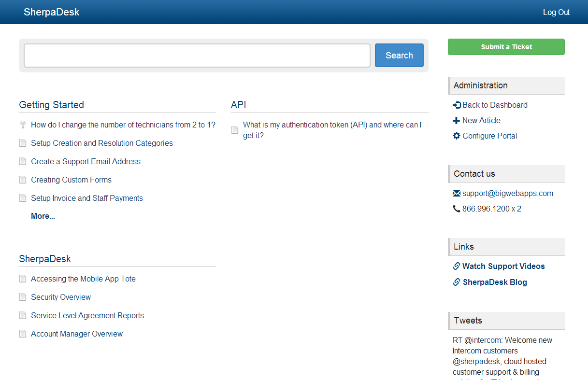Click the document icon beside Create a Support Email Address
This screenshot has width=588, height=380.
click(x=23, y=161)
